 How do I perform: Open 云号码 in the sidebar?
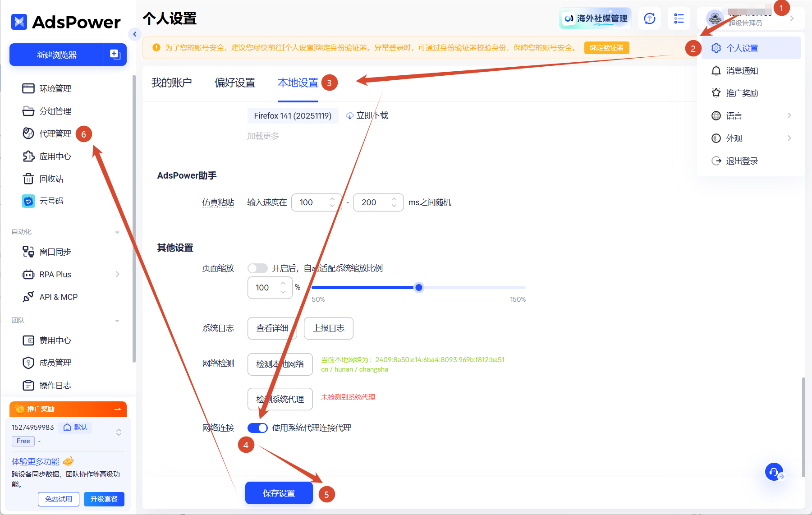[x=51, y=201]
